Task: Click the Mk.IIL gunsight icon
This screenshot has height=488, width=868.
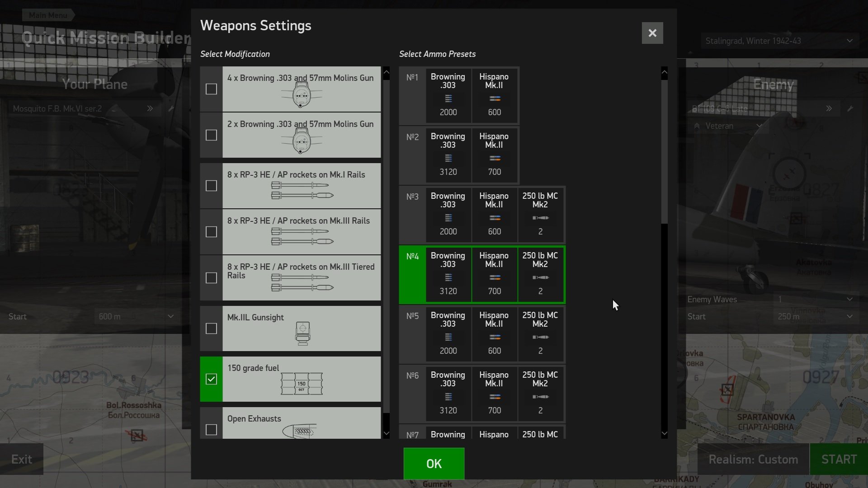Action: click(302, 333)
